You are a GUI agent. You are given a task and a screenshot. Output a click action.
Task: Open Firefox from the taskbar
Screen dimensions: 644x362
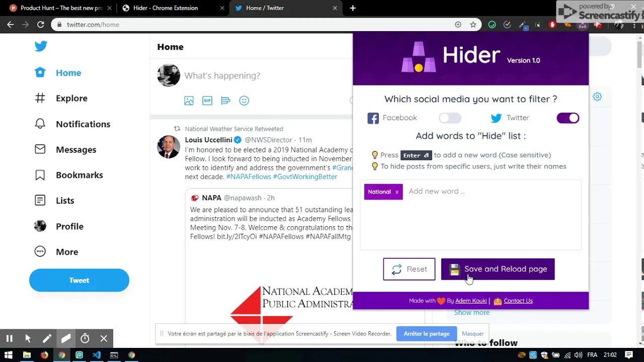tap(44, 355)
